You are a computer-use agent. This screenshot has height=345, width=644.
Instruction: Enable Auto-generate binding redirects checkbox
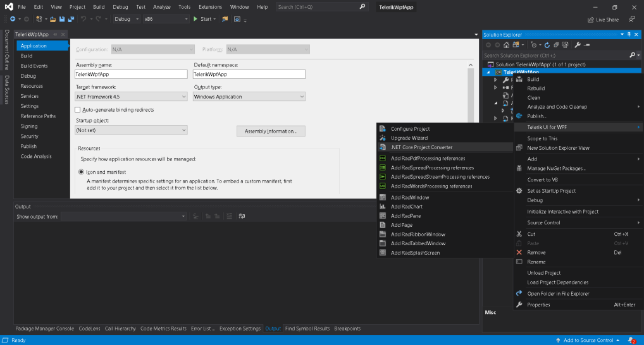[x=78, y=109]
